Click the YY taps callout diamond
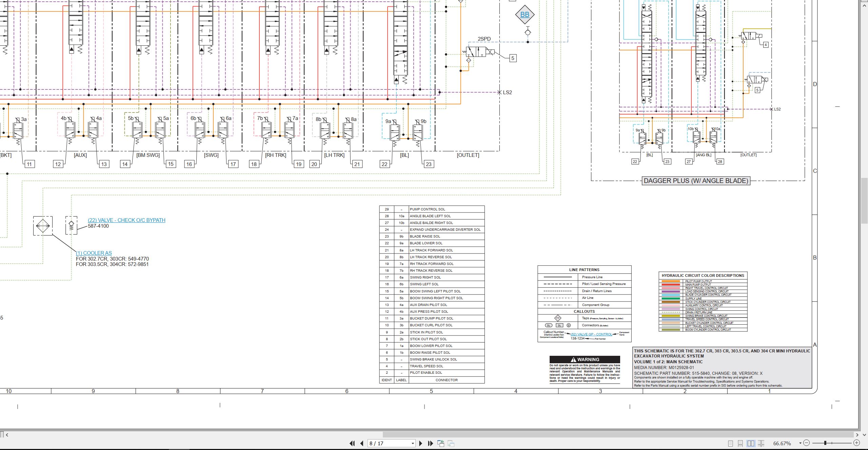 click(x=558, y=318)
